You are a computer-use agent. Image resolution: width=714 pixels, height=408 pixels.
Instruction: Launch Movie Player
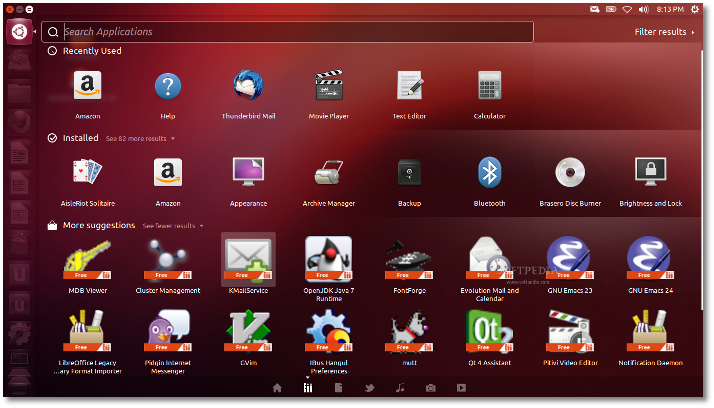tap(329, 86)
